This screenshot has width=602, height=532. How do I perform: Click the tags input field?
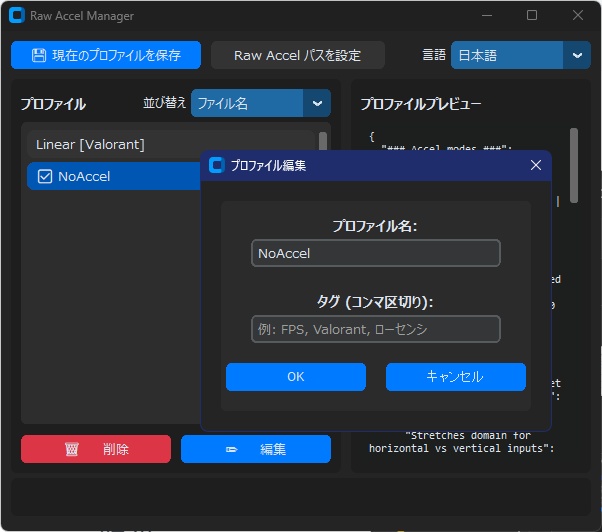coord(375,329)
